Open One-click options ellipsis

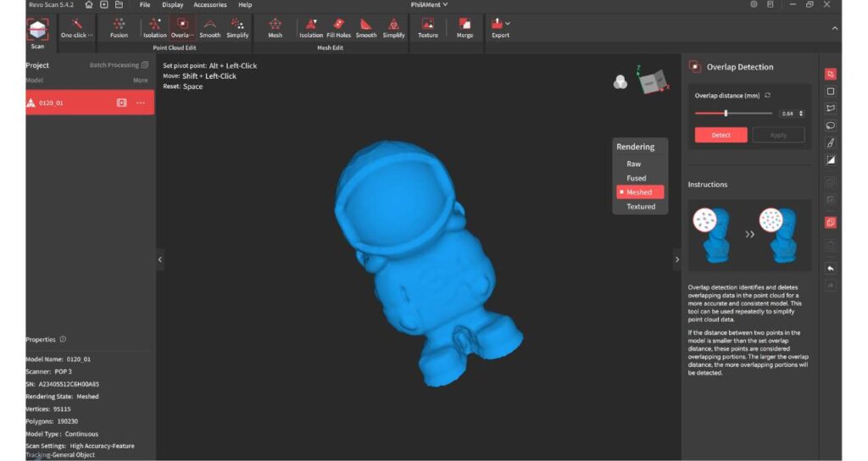tap(90, 36)
